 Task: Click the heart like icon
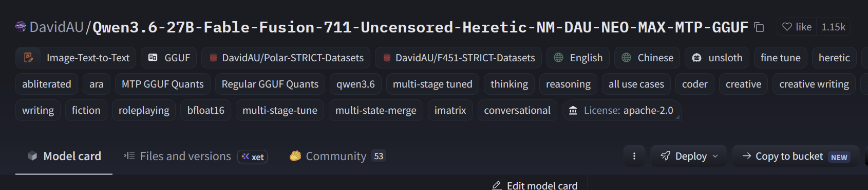787,27
